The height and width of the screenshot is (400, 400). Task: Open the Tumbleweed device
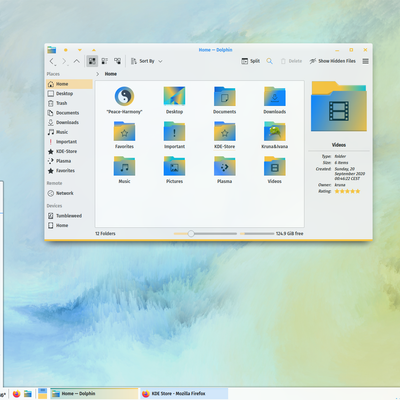(x=69, y=216)
